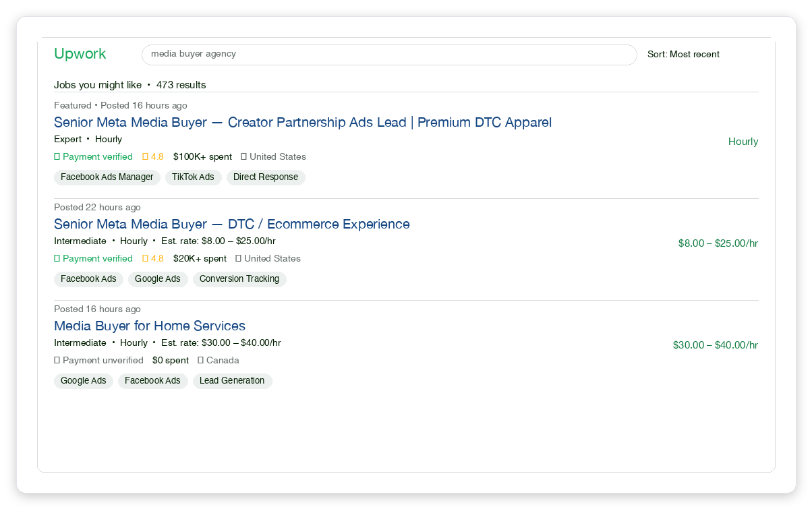The width and height of the screenshot is (812, 509).
Task: Click star rating icon in DTC Ecommerce job
Action: click(145, 259)
